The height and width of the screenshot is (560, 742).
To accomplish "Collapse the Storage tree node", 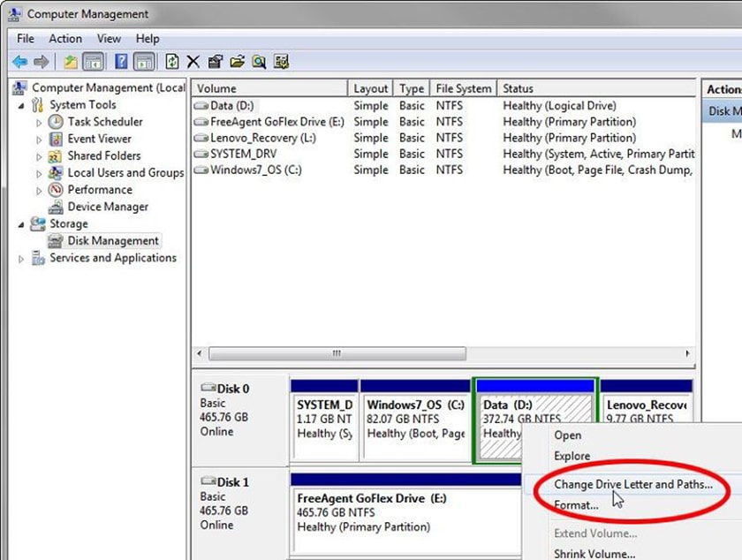I will (19, 223).
